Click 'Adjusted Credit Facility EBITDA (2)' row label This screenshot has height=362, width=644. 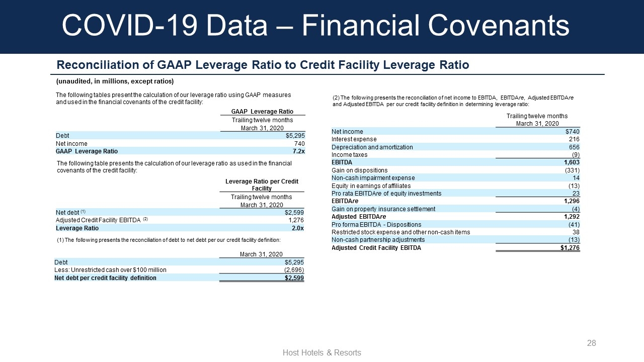101,220
